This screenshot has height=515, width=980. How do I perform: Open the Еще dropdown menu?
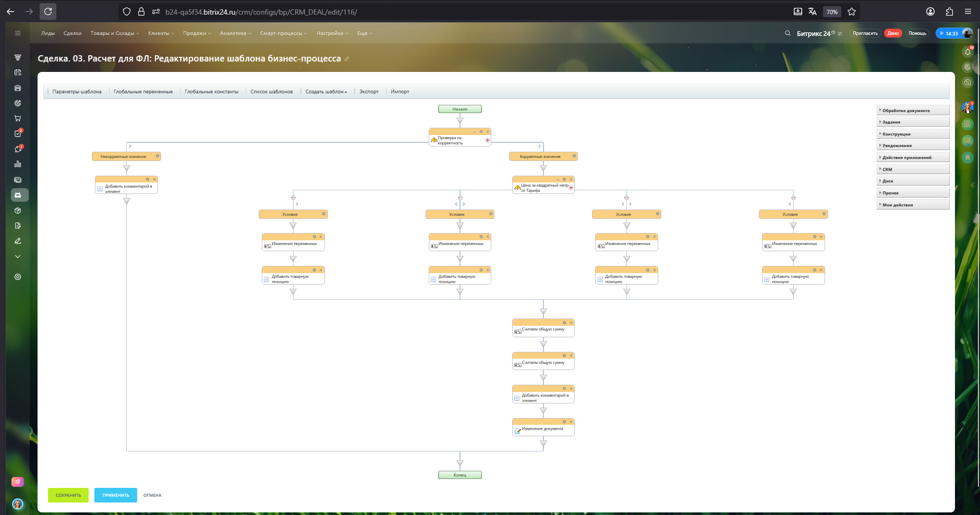(x=365, y=33)
